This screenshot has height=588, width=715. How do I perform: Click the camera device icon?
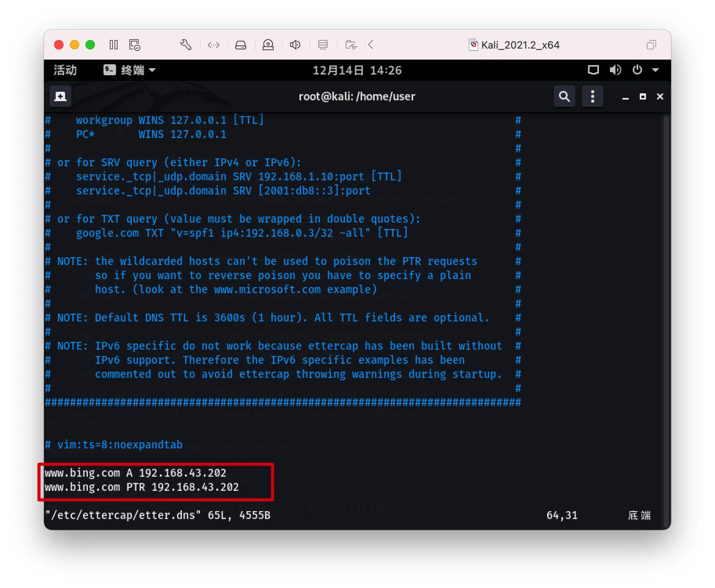[268, 45]
